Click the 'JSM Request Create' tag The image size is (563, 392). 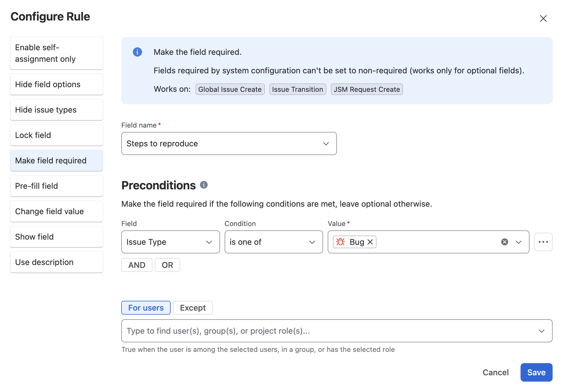tap(367, 89)
